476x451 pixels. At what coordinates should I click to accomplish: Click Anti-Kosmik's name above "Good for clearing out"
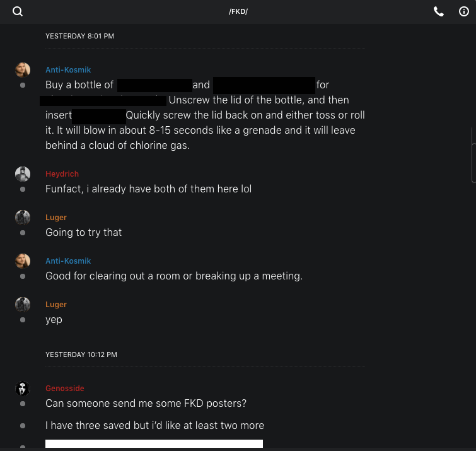click(x=68, y=261)
